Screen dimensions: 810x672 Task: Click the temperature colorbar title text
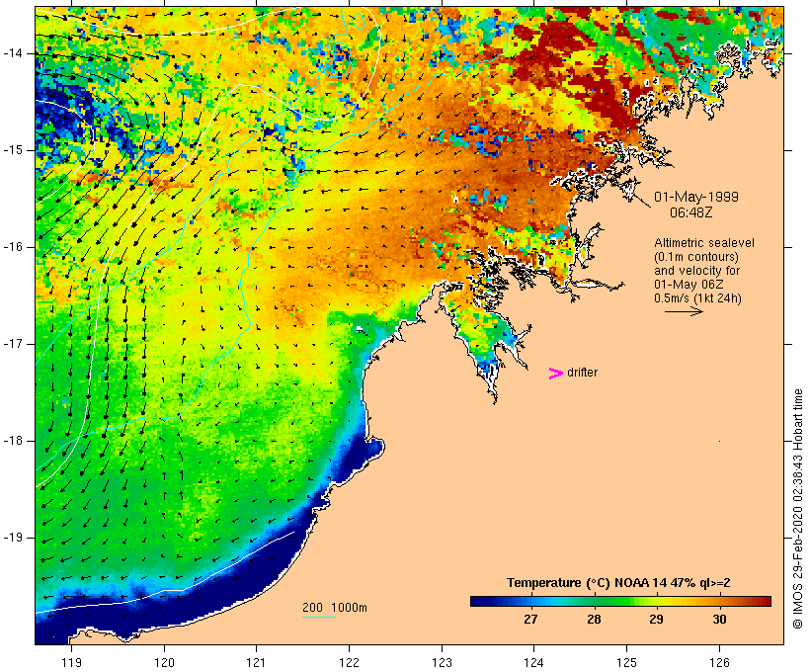618,583
